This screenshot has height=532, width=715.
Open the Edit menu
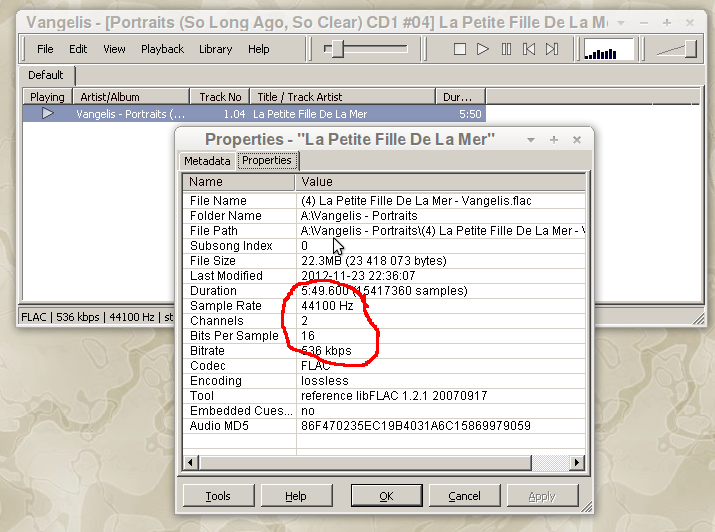78,49
